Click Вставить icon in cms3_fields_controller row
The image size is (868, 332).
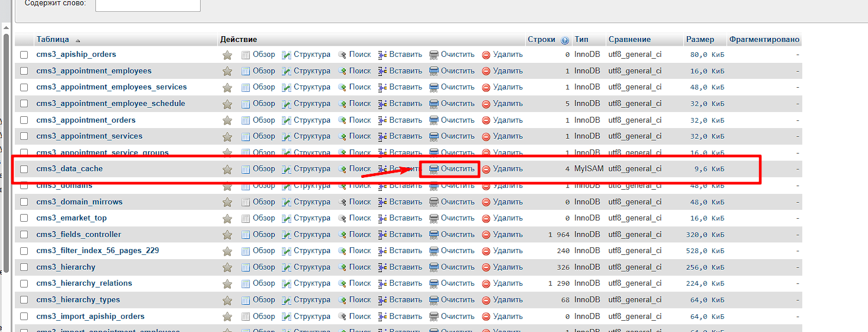pos(382,235)
